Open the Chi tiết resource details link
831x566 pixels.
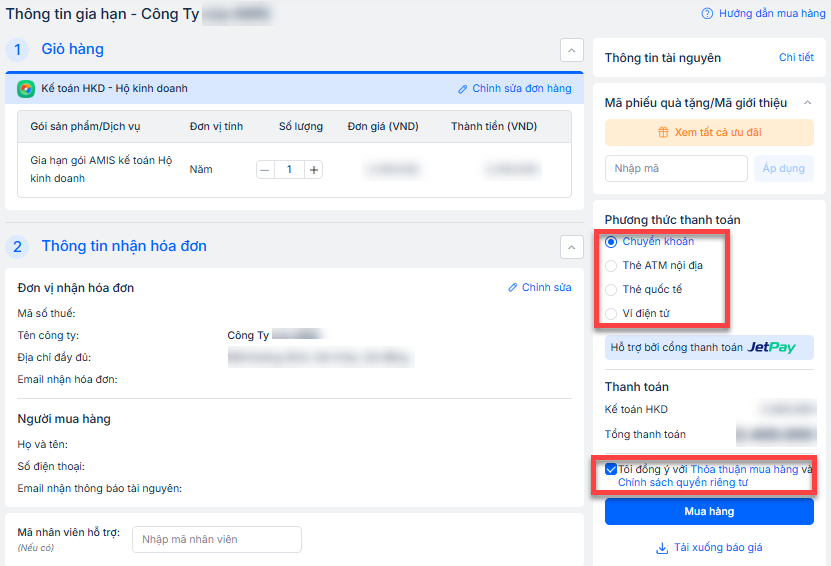tap(796, 58)
